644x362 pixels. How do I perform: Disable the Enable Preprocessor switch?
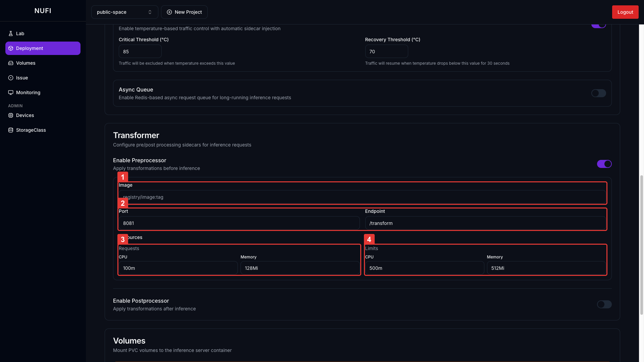604,164
